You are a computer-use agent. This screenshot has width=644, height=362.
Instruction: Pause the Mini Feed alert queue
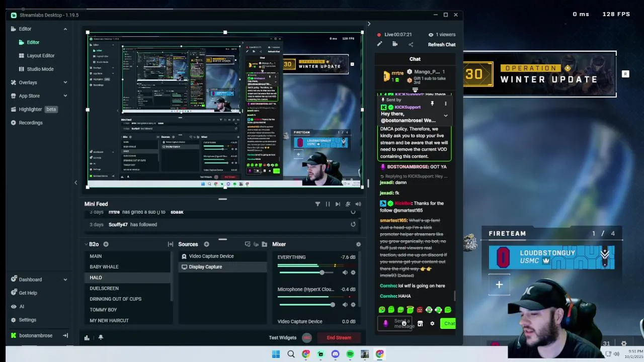click(x=328, y=204)
